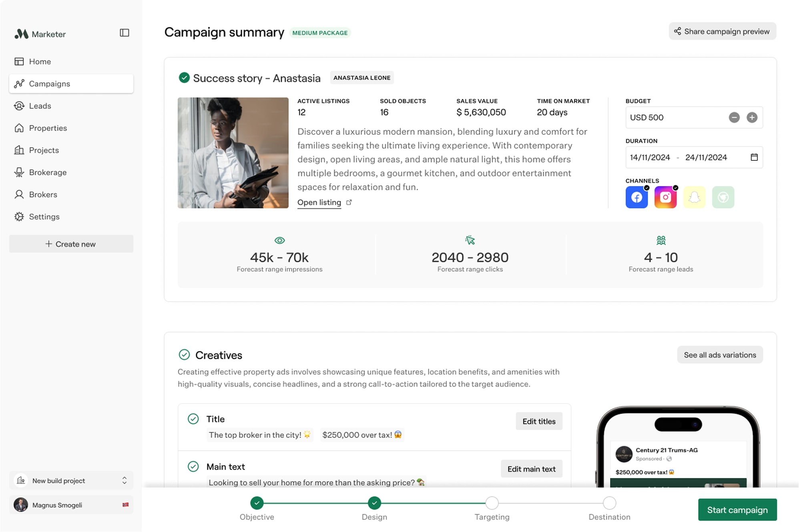The image size is (799, 532).
Task: Expand the Create new menu
Action: pyautogui.click(x=71, y=244)
